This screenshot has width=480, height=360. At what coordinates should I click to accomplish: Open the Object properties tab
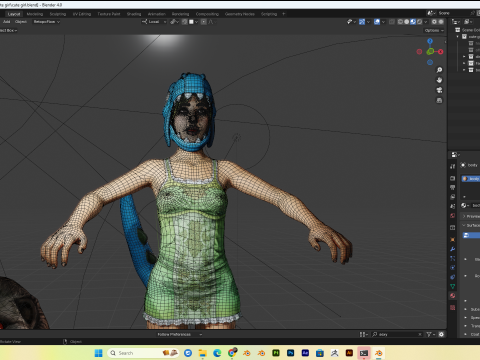(x=453, y=239)
